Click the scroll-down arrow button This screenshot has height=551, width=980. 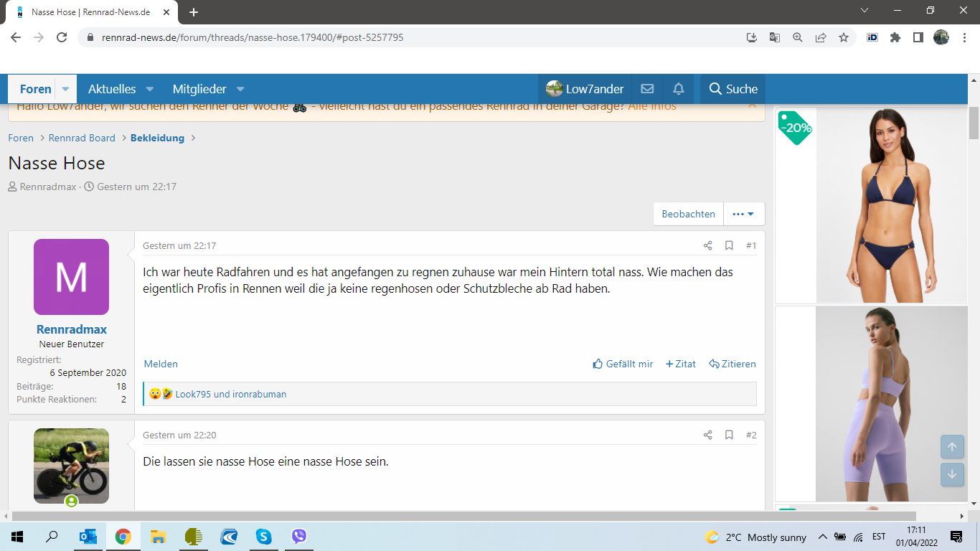(x=952, y=474)
